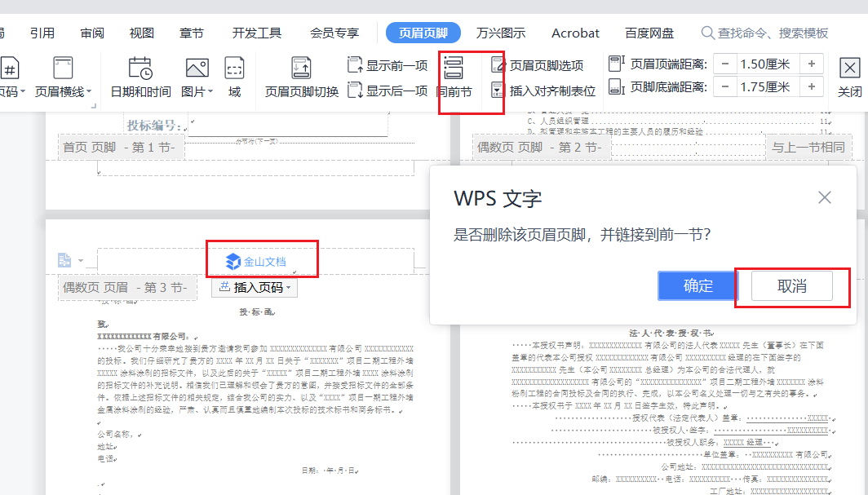The height and width of the screenshot is (495, 868).
Task: Click 显示前一项 button
Action: [x=388, y=65]
